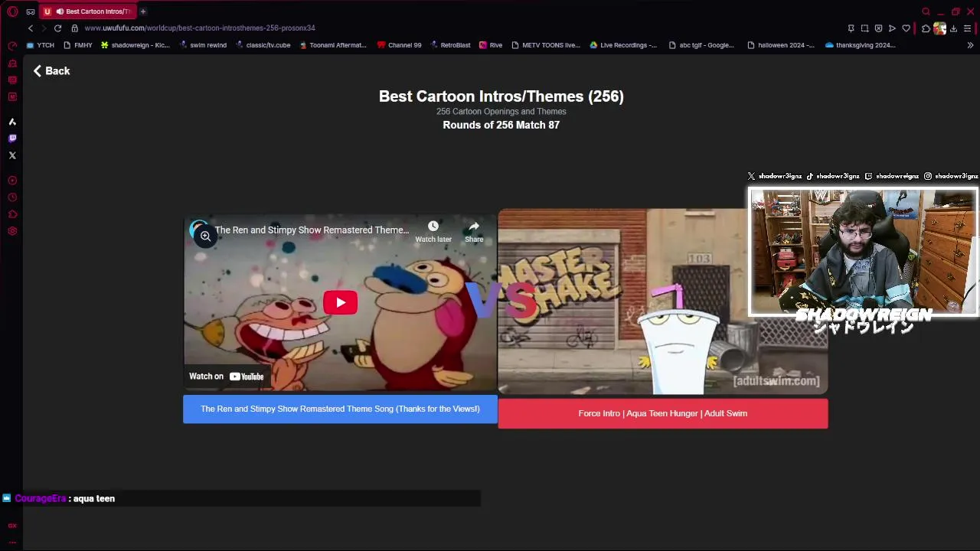
Task: Open Twitch in the sidebar
Action: pos(12,139)
